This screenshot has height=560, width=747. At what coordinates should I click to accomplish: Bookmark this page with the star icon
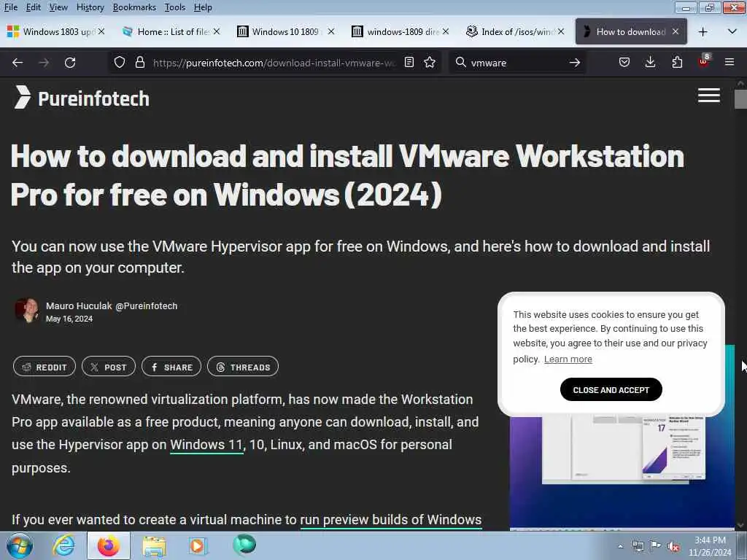click(430, 63)
